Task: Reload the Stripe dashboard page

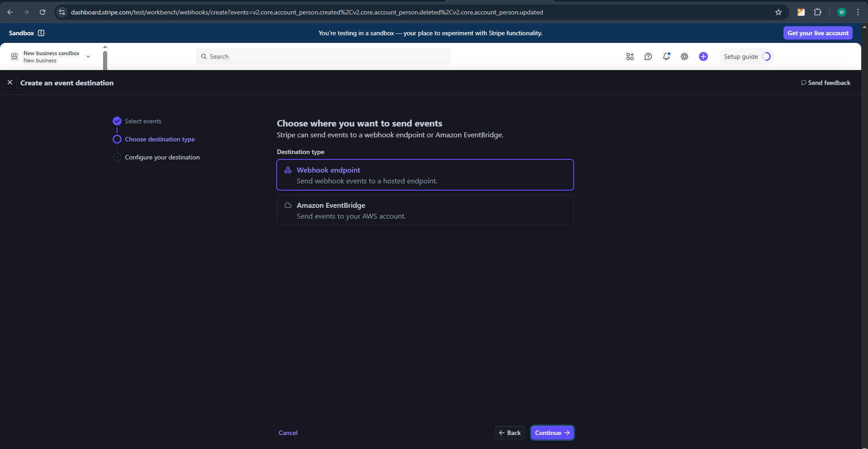Action: pos(42,12)
